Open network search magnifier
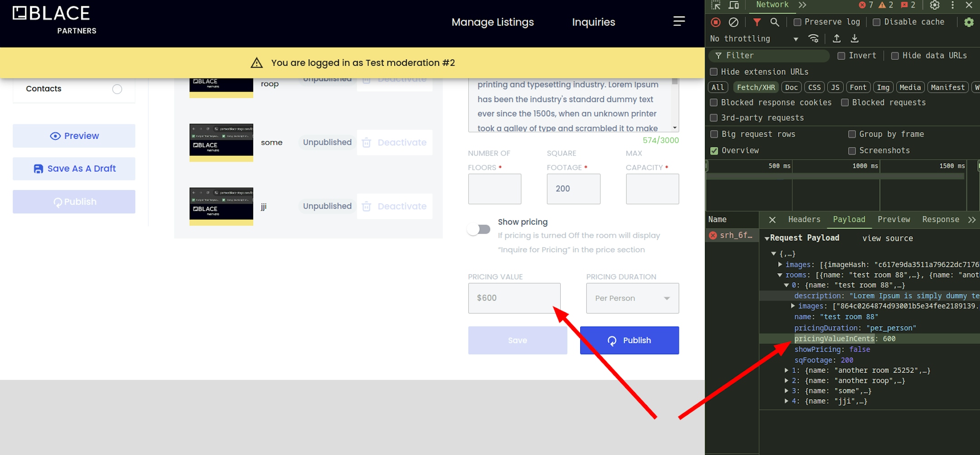 coord(774,22)
